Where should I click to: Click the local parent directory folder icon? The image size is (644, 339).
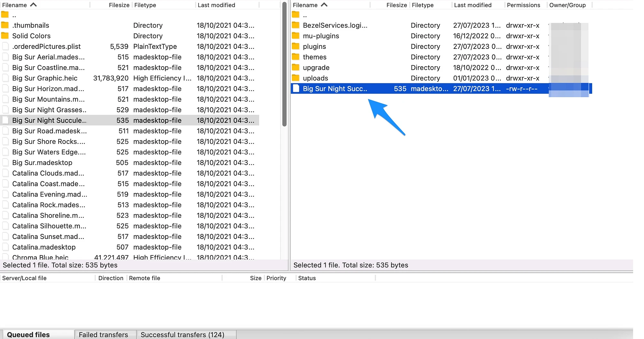coord(5,15)
